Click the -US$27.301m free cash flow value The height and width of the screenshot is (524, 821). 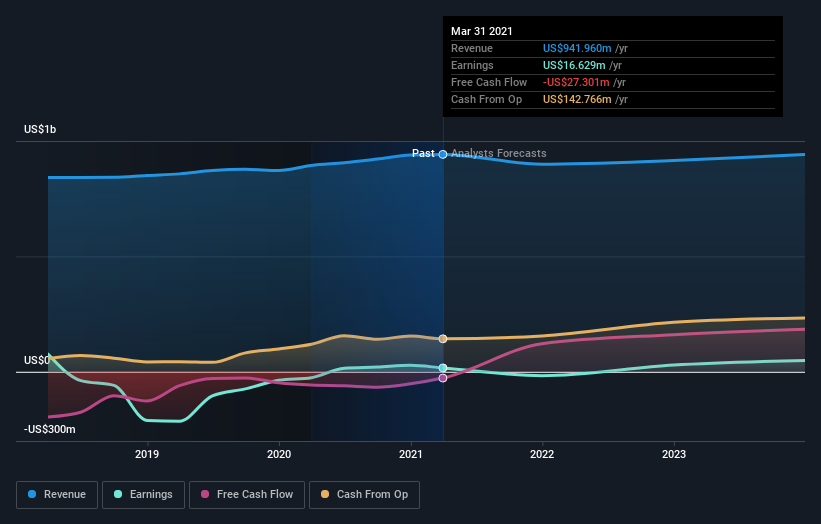[x=576, y=82]
